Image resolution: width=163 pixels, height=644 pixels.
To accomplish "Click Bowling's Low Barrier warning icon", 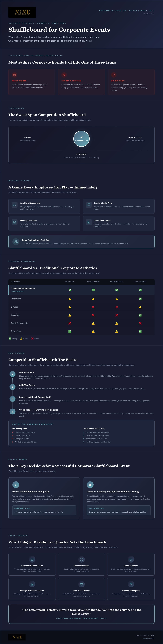I will 140,307.
